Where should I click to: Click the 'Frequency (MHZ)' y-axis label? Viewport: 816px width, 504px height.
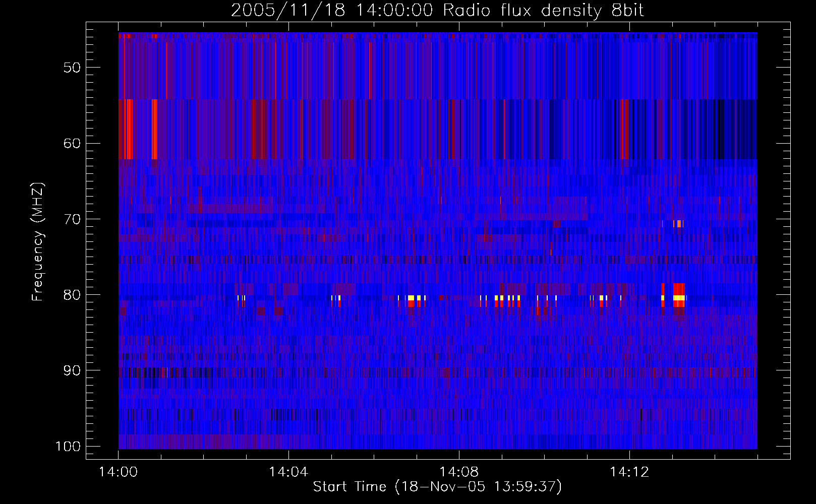tap(38, 242)
